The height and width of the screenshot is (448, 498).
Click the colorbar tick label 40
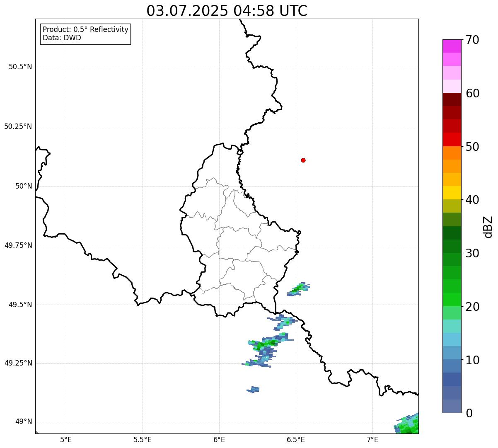pyautogui.click(x=472, y=200)
